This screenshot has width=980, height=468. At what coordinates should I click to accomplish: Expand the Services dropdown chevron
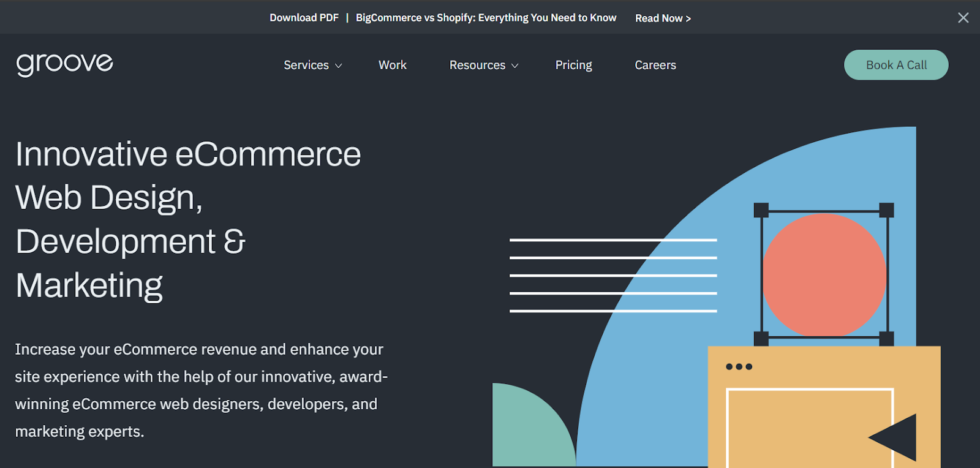pos(338,66)
